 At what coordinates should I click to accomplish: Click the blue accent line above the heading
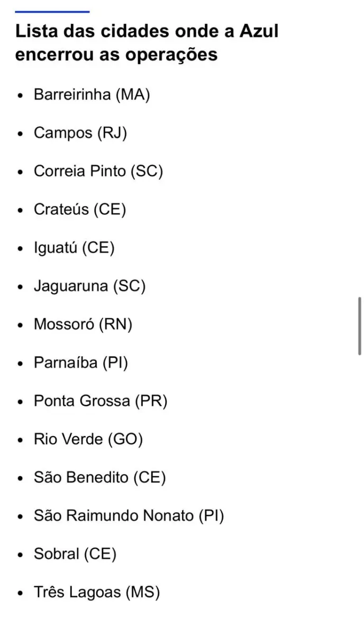click(52, 11)
